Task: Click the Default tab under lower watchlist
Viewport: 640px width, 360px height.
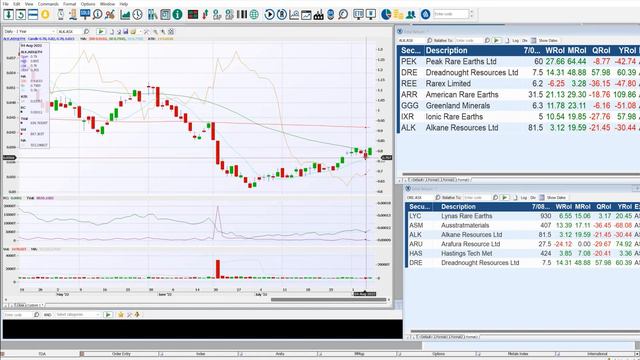Action: tap(425, 337)
